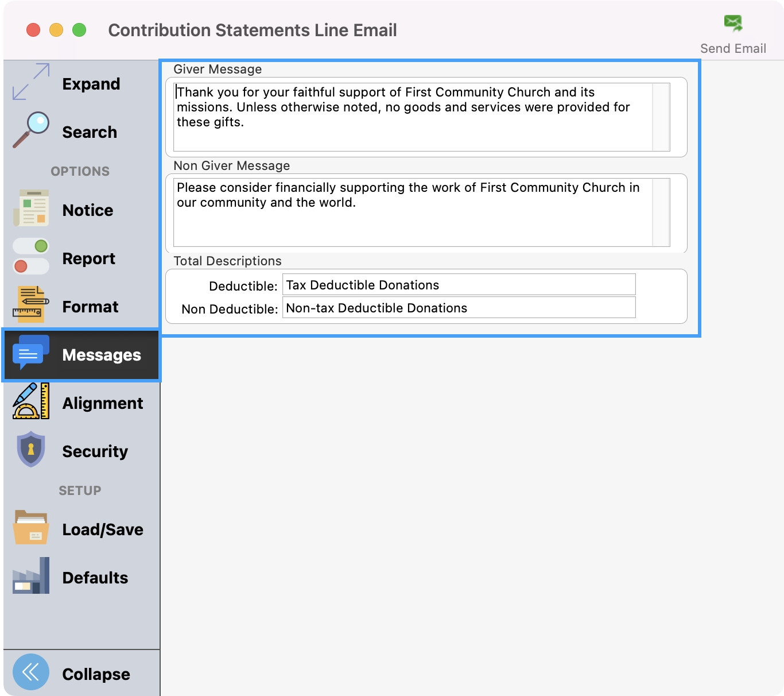
Task: Switch to the Security section label
Action: click(95, 452)
